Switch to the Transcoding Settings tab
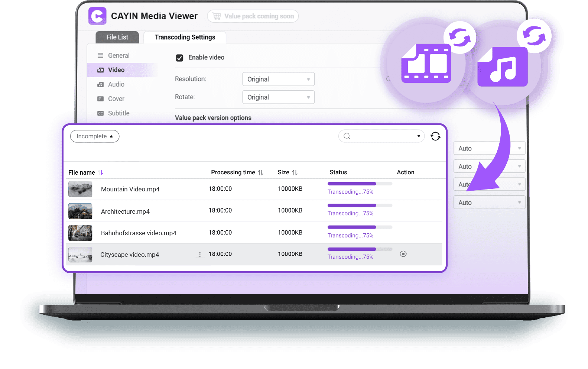 click(185, 37)
